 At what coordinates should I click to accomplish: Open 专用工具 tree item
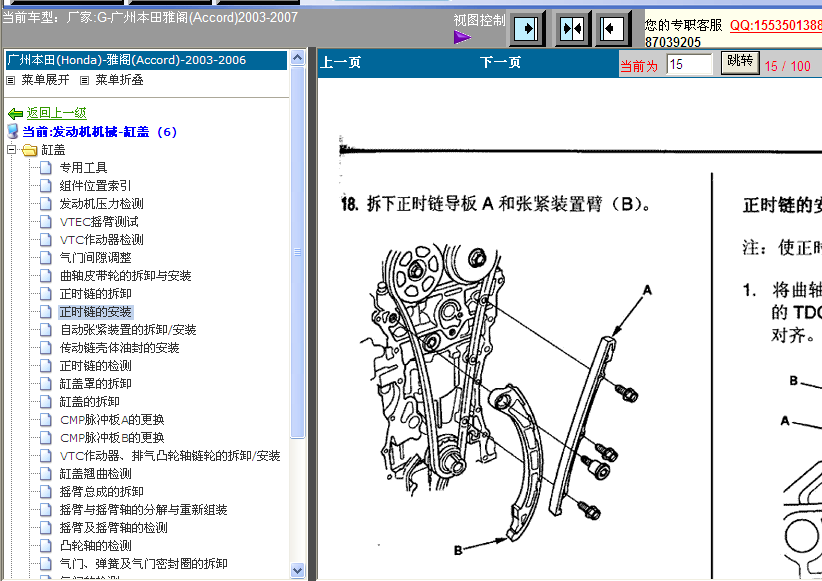pyautogui.click(x=83, y=168)
